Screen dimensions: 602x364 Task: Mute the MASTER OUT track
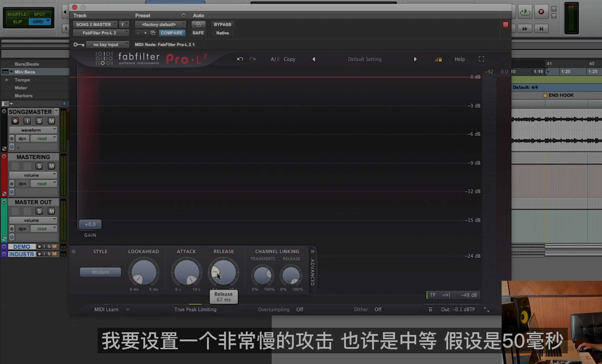[x=51, y=211]
